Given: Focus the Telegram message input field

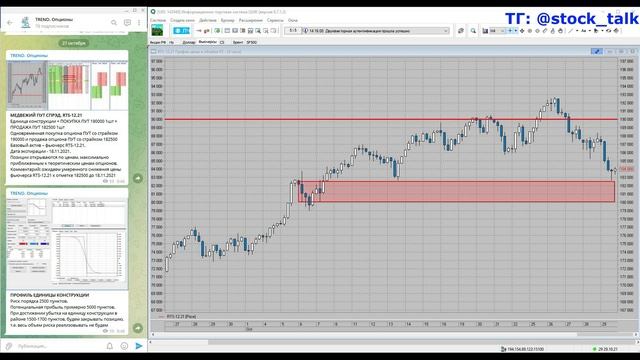Looking at the screenshot, I should coord(59,346).
